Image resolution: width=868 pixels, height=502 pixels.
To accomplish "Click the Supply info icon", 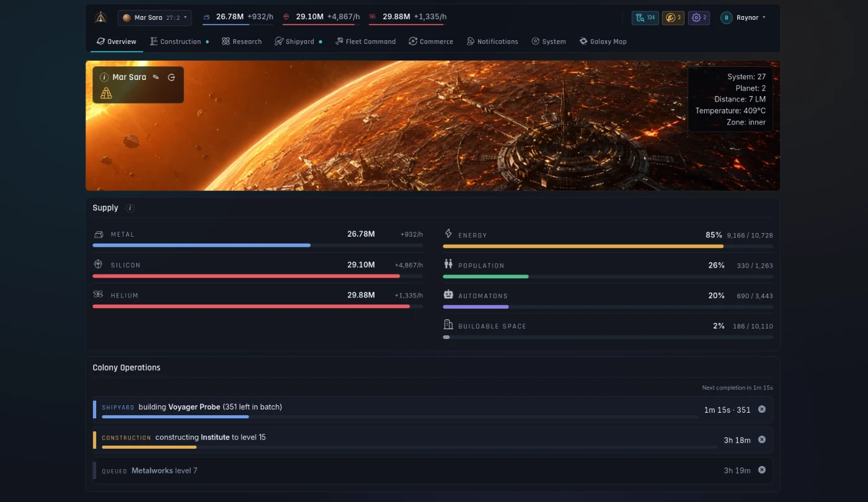I will [130, 208].
